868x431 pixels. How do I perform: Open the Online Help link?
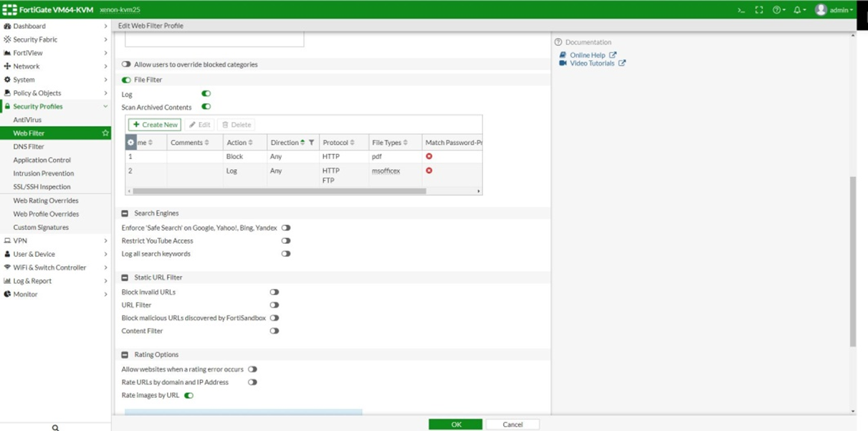click(x=588, y=55)
